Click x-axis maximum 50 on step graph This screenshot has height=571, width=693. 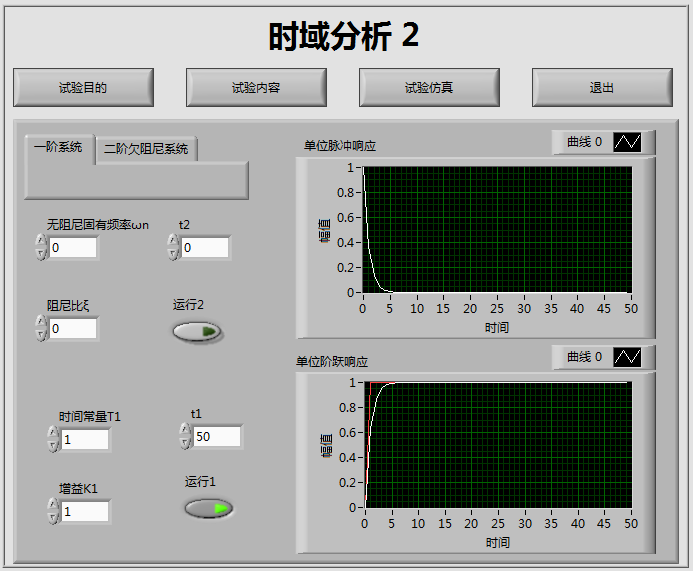tap(631, 524)
